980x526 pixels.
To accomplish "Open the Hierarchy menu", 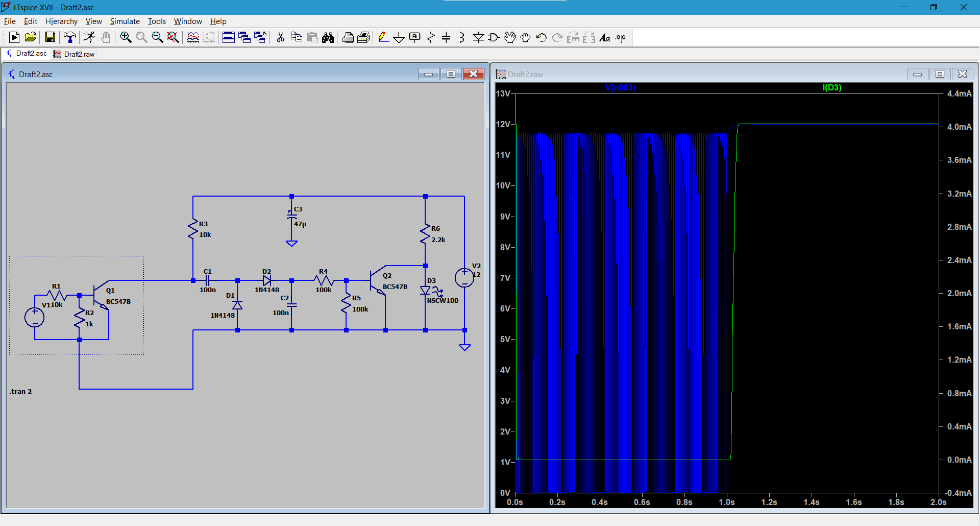I will (x=61, y=21).
